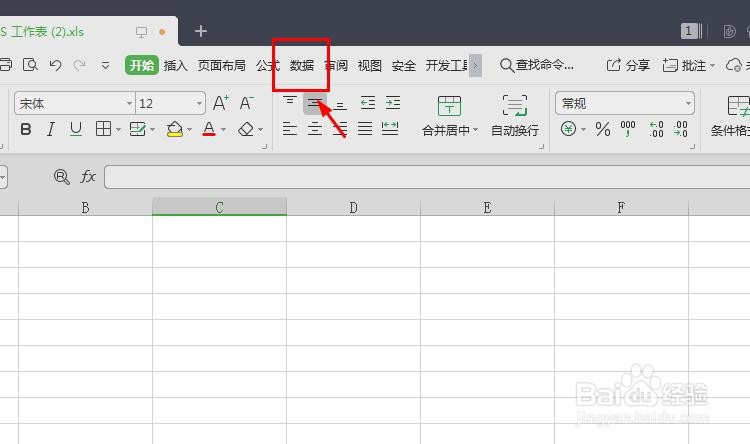Open the 视图 ribbon tab
750x444 pixels.
(x=370, y=65)
